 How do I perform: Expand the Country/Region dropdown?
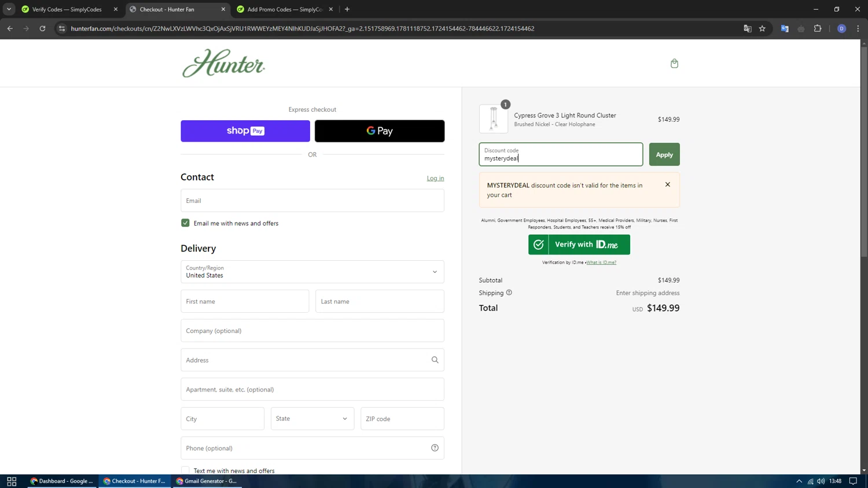coord(312,272)
